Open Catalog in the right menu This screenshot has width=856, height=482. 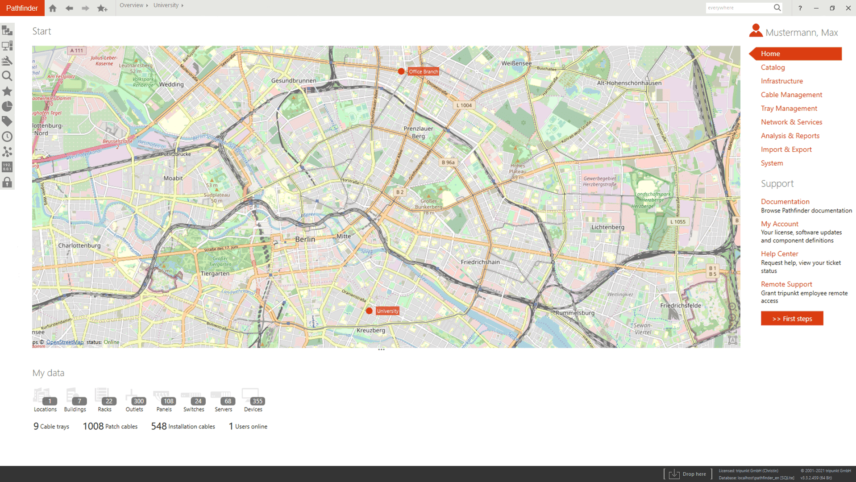coord(773,67)
